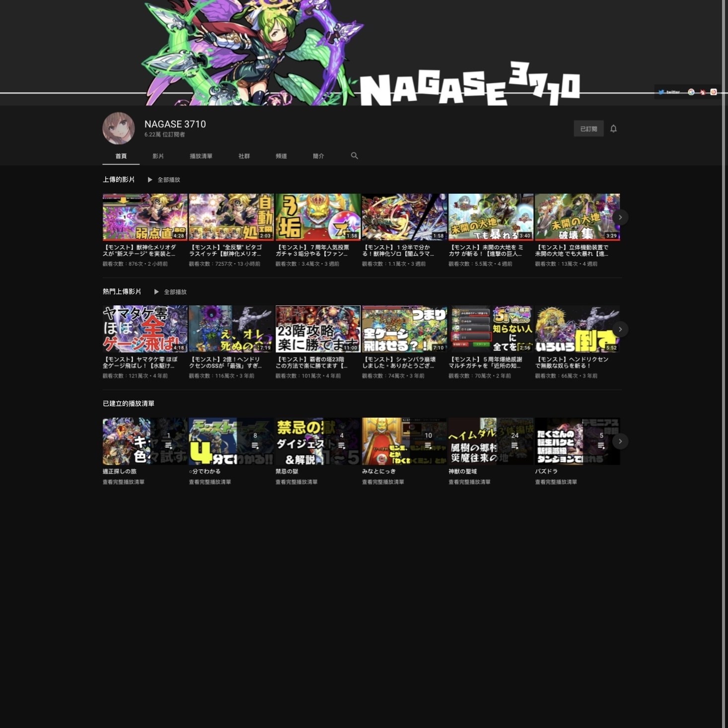Open the Google link icon on the banner
The width and height of the screenshot is (728, 728).
(691, 92)
